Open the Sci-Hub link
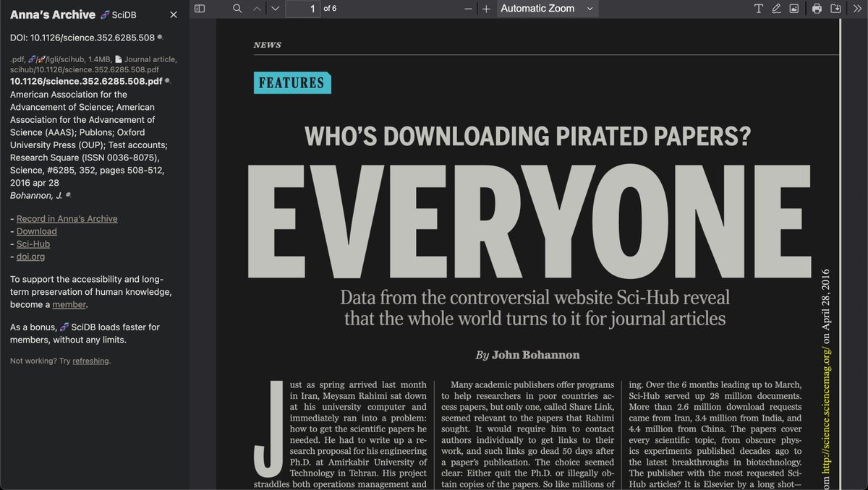The image size is (868, 490). (33, 244)
